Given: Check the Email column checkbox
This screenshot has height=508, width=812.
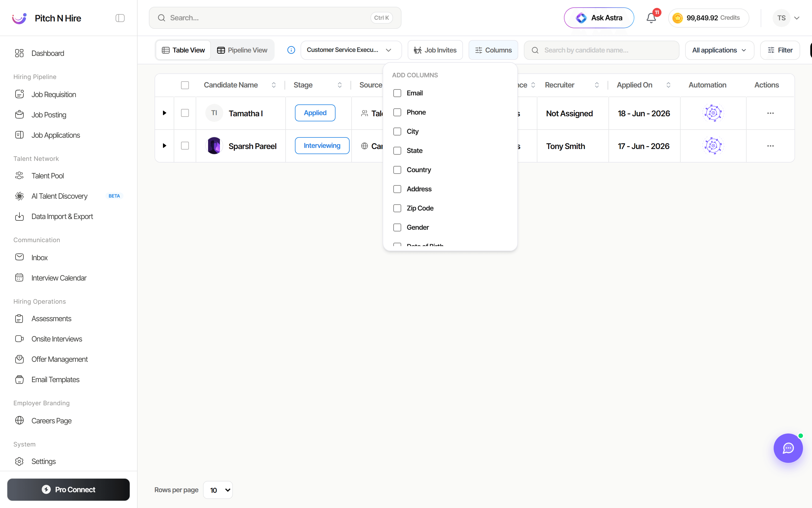Looking at the screenshot, I should 397,93.
